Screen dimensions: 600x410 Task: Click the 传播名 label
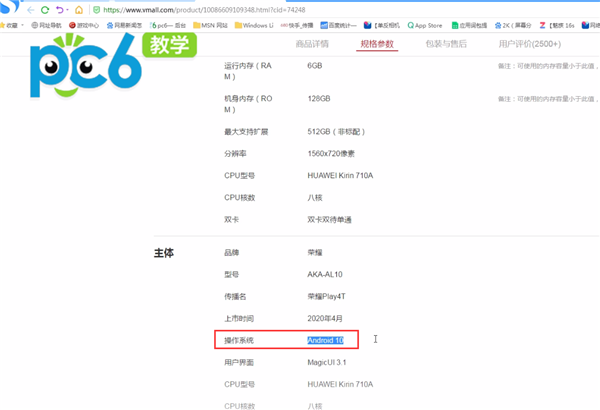(x=235, y=296)
